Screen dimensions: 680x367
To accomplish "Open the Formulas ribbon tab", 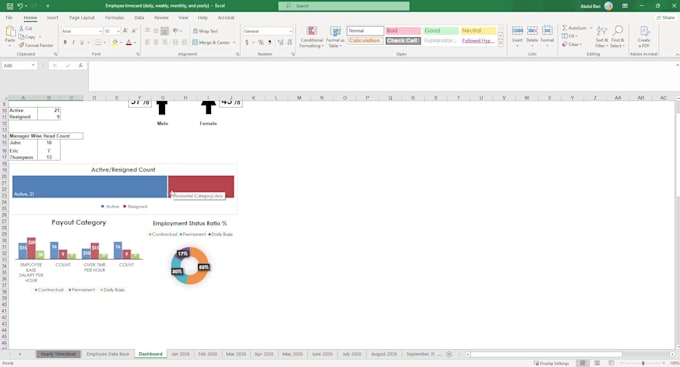I will [x=114, y=18].
